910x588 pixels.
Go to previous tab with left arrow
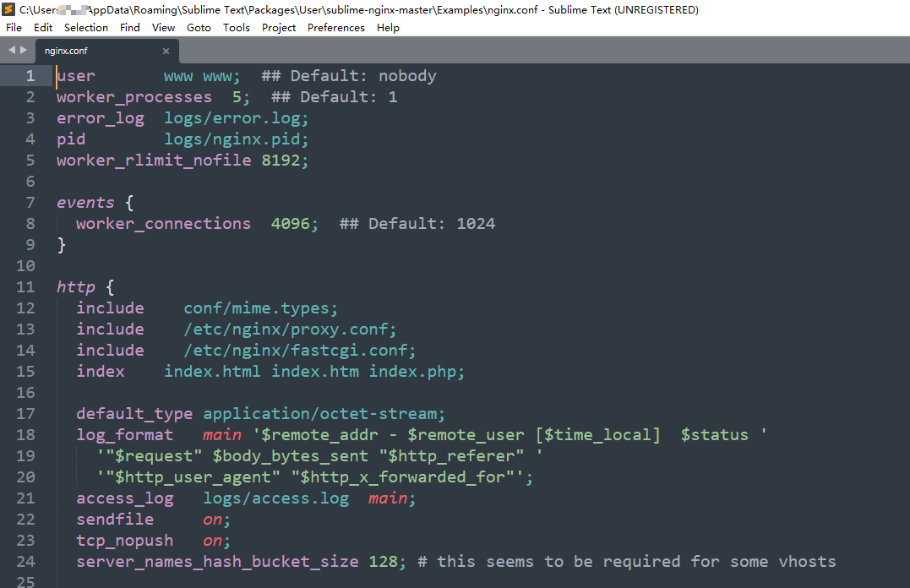(12, 50)
